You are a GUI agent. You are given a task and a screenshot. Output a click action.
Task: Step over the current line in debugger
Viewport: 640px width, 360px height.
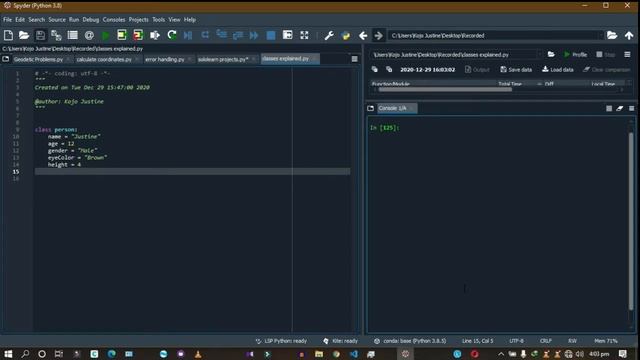pyautogui.click(x=205, y=35)
